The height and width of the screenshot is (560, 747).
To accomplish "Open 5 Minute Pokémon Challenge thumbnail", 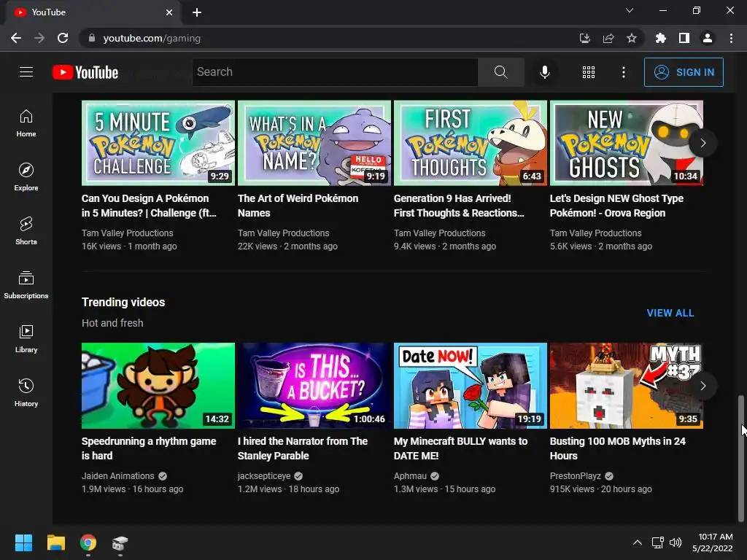I will (158, 143).
